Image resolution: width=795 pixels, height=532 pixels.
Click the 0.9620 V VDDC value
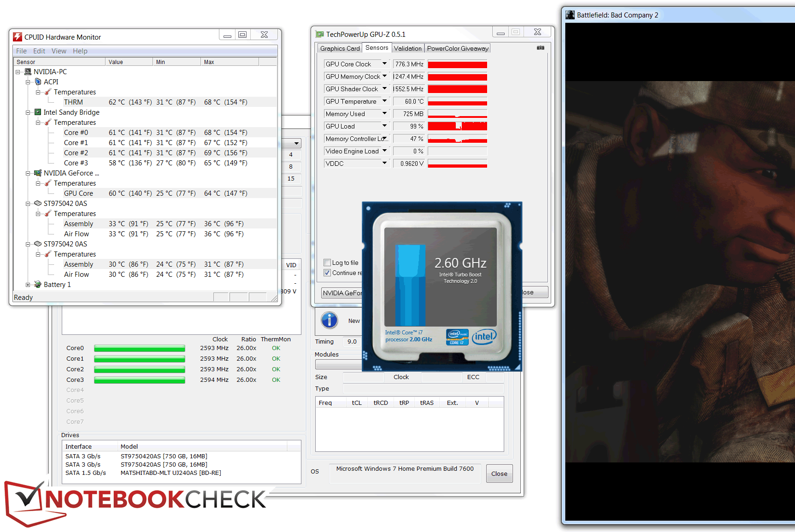pos(409,164)
